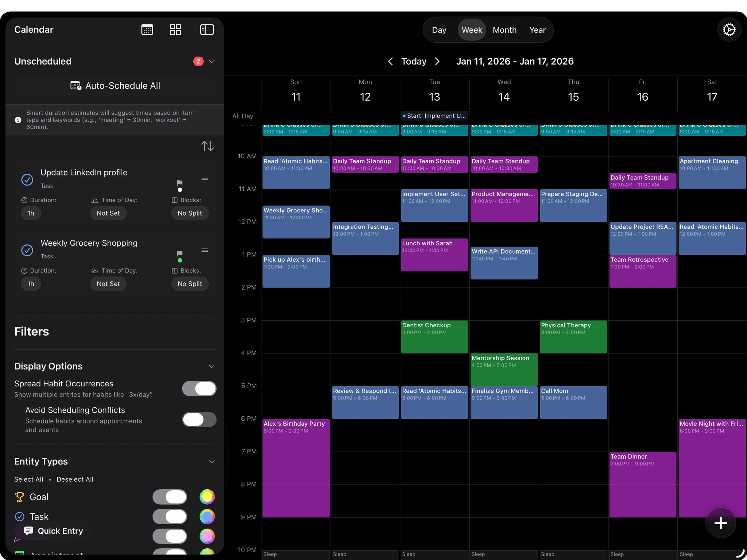Open the calendar view icon in sidebar header

tap(147, 30)
